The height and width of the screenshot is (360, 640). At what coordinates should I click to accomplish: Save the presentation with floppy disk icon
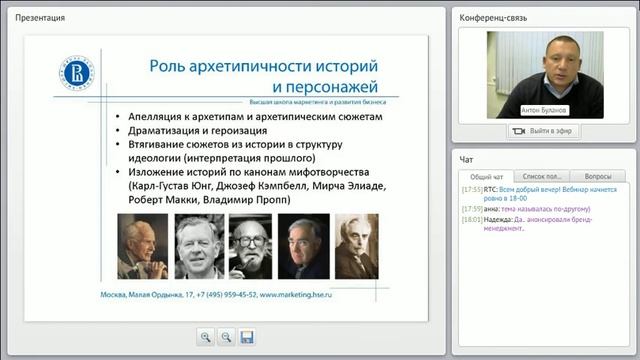(x=247, y=337)
